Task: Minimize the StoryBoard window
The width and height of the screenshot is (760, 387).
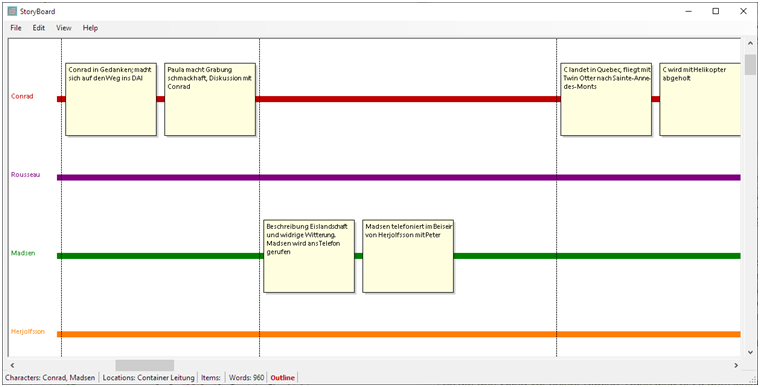Action: click(688, 11)
